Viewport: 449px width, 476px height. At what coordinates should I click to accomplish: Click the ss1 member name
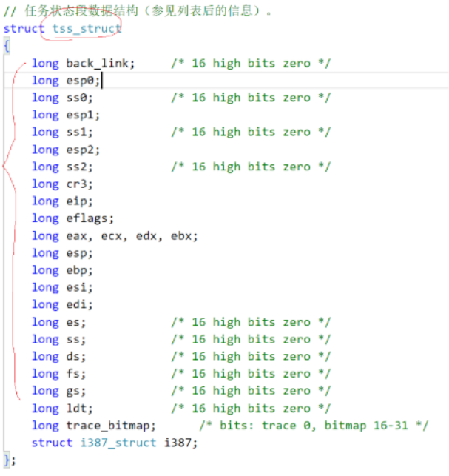coord(77,132)
